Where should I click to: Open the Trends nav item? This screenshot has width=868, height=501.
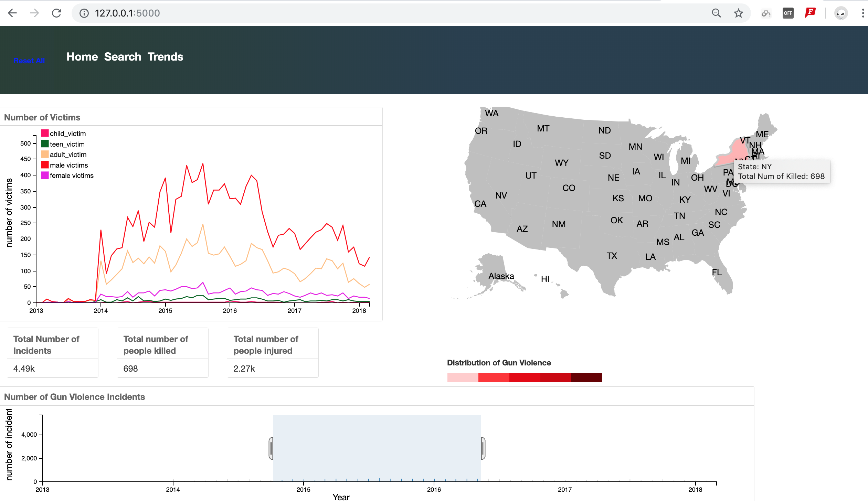[165, 57]
